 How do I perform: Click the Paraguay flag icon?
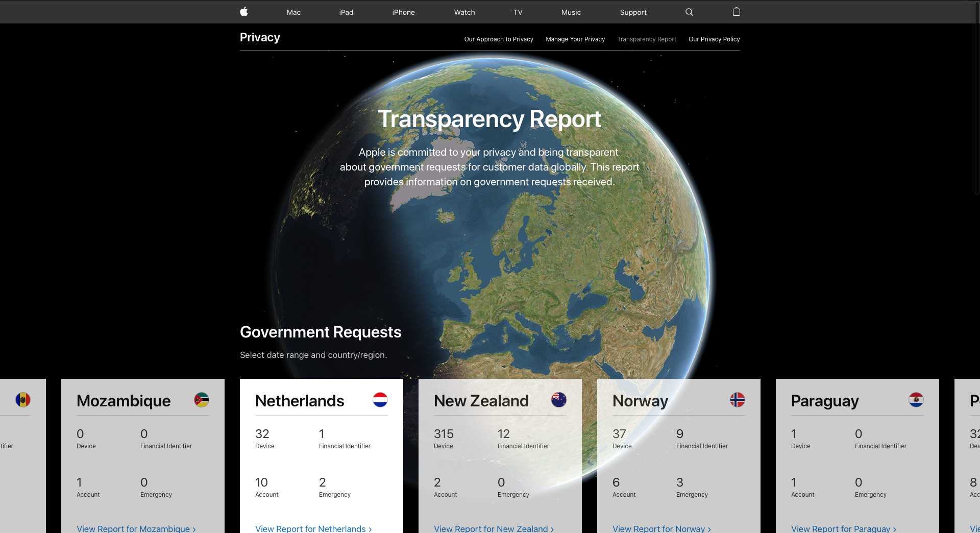916,400
